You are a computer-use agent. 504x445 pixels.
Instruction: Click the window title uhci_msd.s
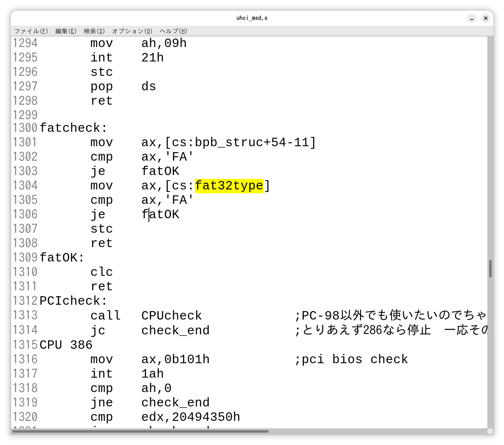point(252,18)
